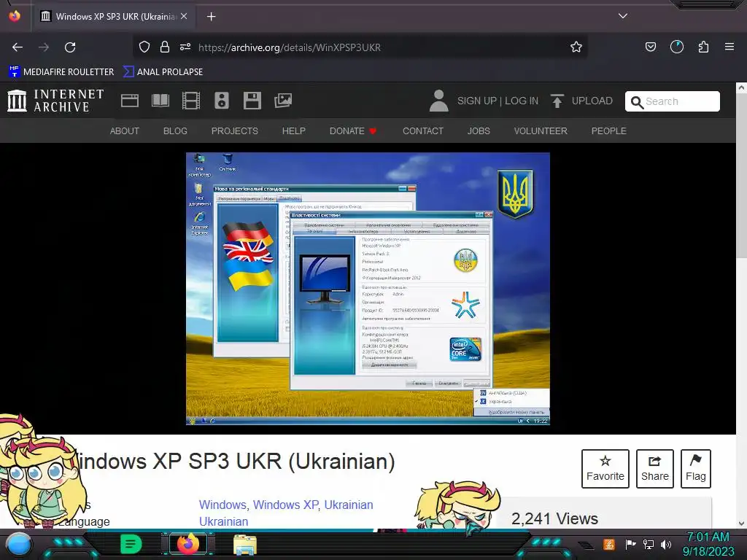747x560 pixels.
Task: Bookmark this page with the star icon
Action: pos(576,47)
